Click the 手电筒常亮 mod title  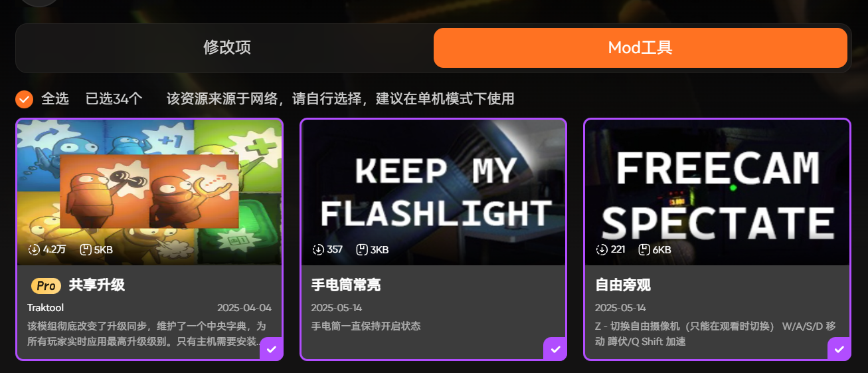[346, 285]
